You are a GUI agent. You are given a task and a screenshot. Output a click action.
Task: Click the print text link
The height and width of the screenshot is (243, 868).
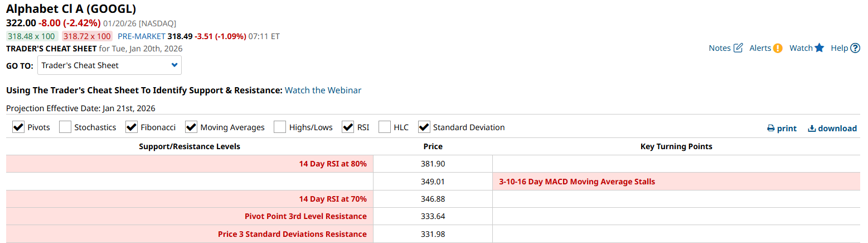787,128
